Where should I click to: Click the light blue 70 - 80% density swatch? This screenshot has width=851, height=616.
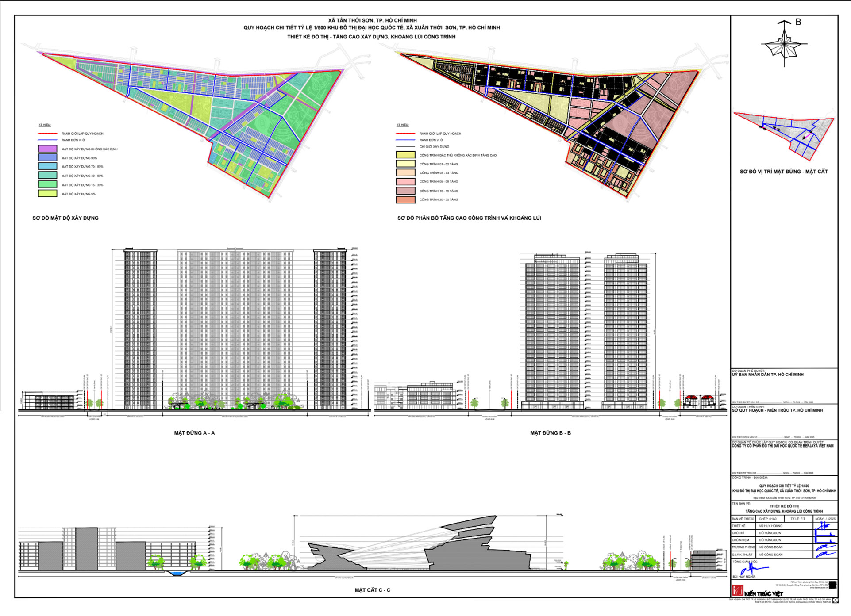47,166
